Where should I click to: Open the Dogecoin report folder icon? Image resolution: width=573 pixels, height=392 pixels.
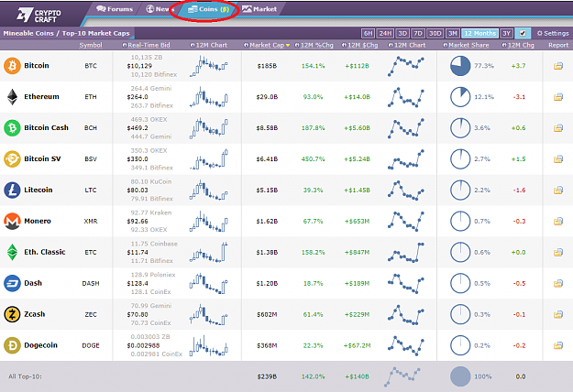[x=558, y=345]
